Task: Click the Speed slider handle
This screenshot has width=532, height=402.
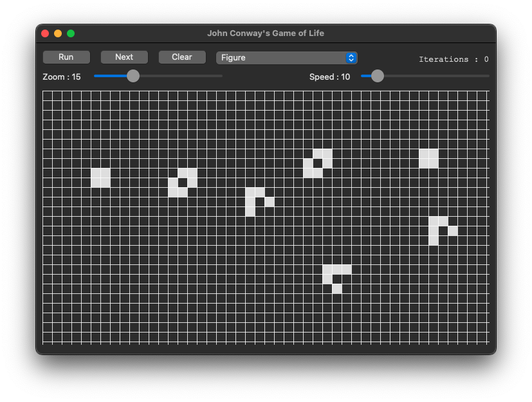Action: click(x=378, y=76)
